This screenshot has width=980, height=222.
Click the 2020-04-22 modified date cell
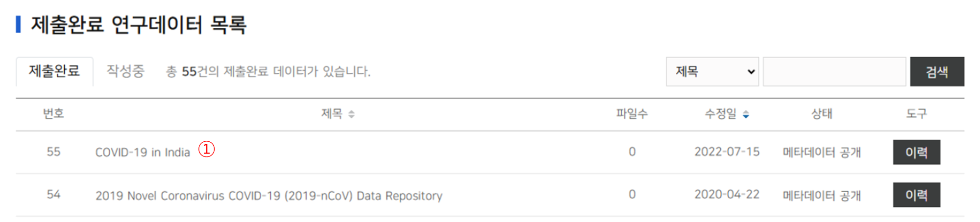pyautogui.click(x=727, y=195)
